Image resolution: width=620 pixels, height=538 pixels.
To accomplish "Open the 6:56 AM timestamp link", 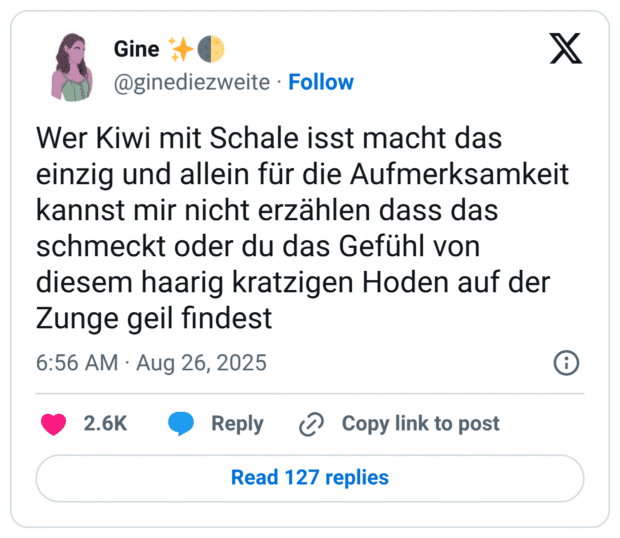I will (77, 362).
